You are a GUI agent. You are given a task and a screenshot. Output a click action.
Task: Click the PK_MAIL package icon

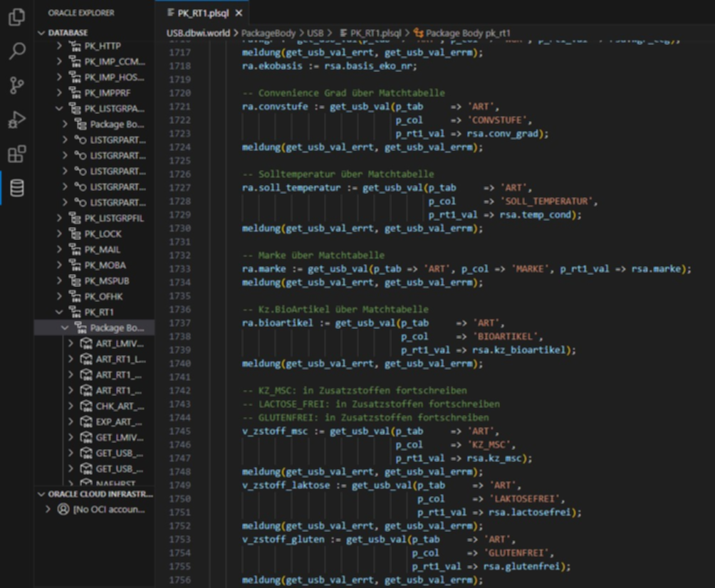pyautogui.click(x=74, y=249)
